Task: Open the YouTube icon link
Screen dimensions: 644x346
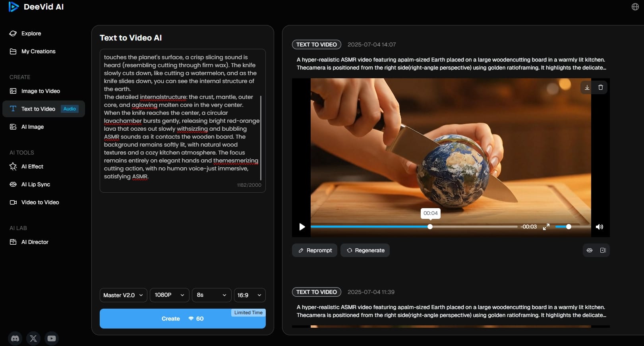Action: pos(52,338)
